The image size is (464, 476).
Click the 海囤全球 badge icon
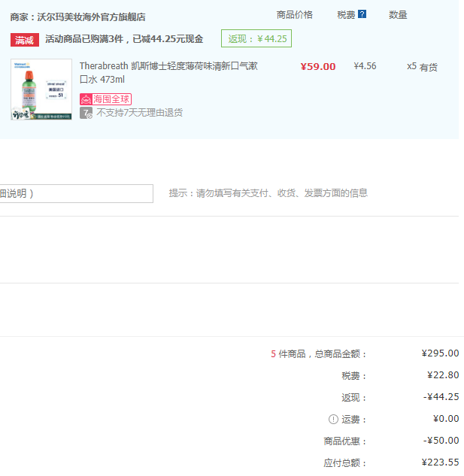click(105, 99)
